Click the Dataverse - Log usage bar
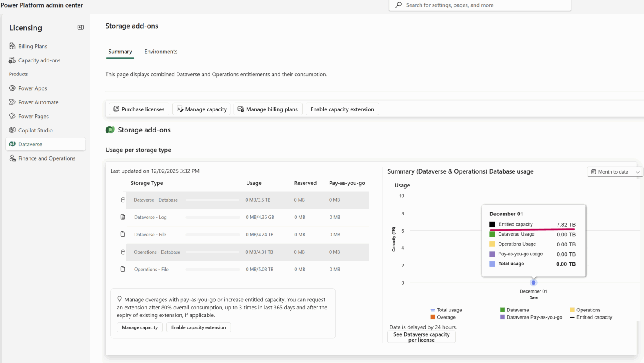The image size is (644, 363). tap(213, 217)
